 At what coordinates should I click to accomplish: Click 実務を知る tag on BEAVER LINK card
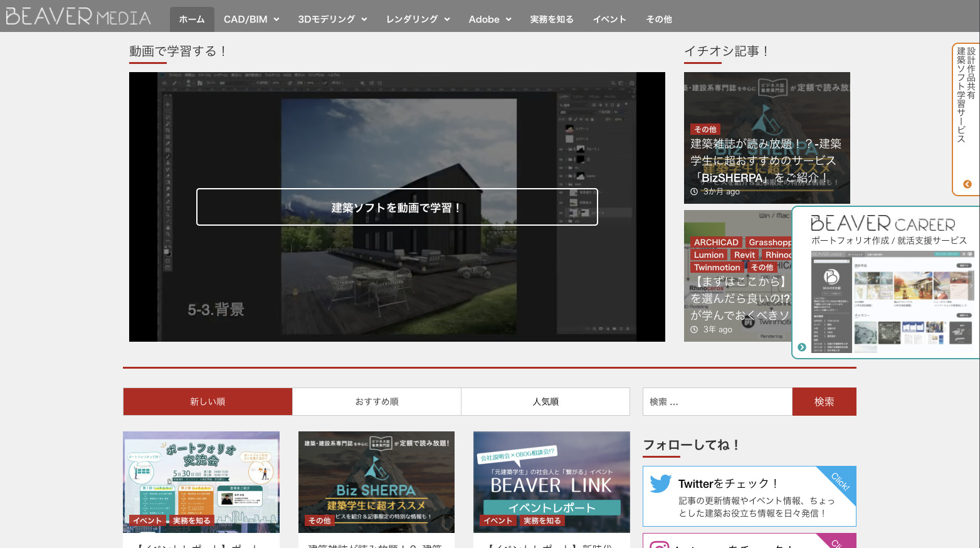[x=542, y=520]
